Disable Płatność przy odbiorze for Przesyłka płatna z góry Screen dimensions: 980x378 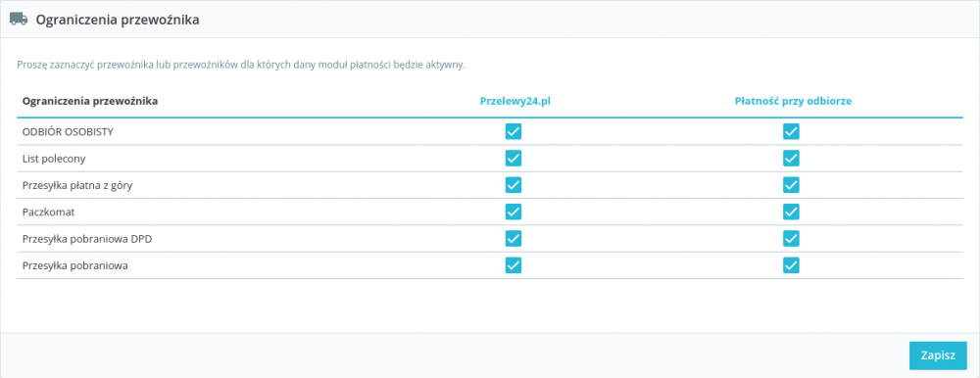click(791, 185)
